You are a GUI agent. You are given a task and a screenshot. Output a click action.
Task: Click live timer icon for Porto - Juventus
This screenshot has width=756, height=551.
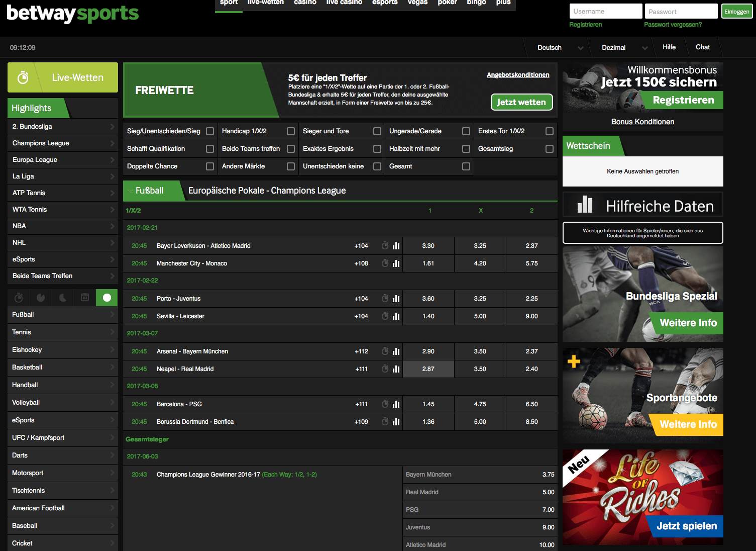[x=385, y=299]
